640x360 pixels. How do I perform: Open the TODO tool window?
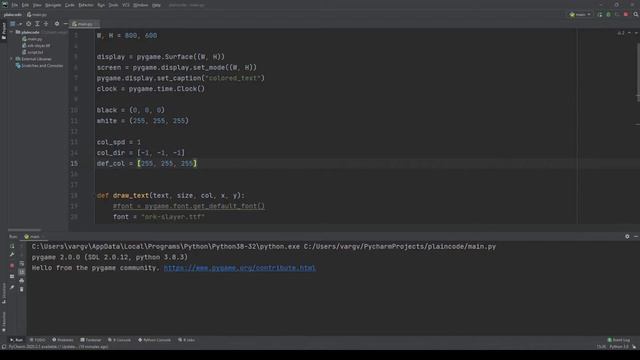click(x=38, y=340)
